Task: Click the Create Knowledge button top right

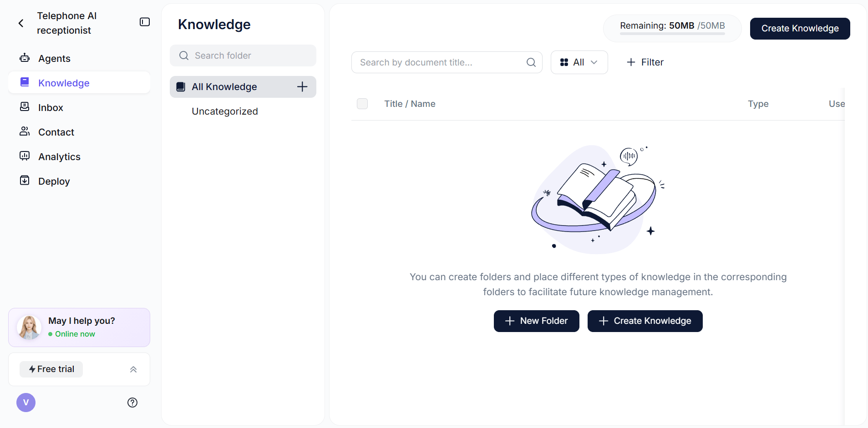Action: 799,28
